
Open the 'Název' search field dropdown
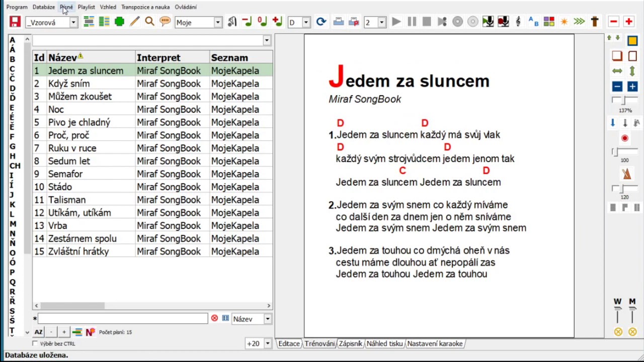pyautogui.click(x=268, y=319)
